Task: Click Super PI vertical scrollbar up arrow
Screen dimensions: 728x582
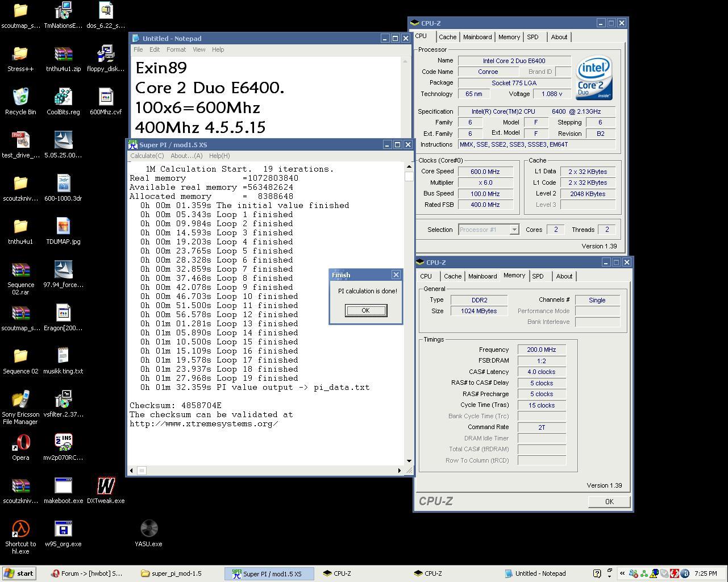Action: pyautogui.click(x=409, y=167)
